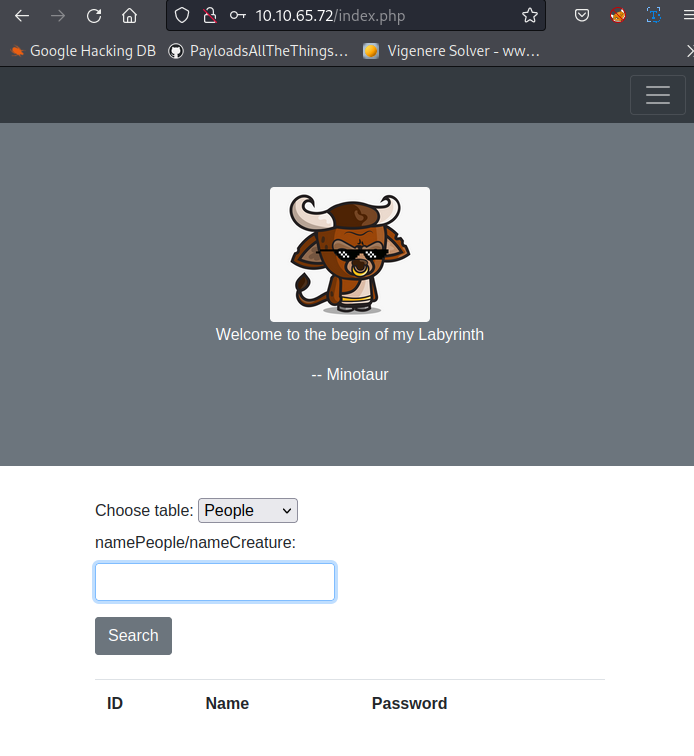The image size is (694, 756).
Task: Click the browser back arrow
Action: [21, 16]
